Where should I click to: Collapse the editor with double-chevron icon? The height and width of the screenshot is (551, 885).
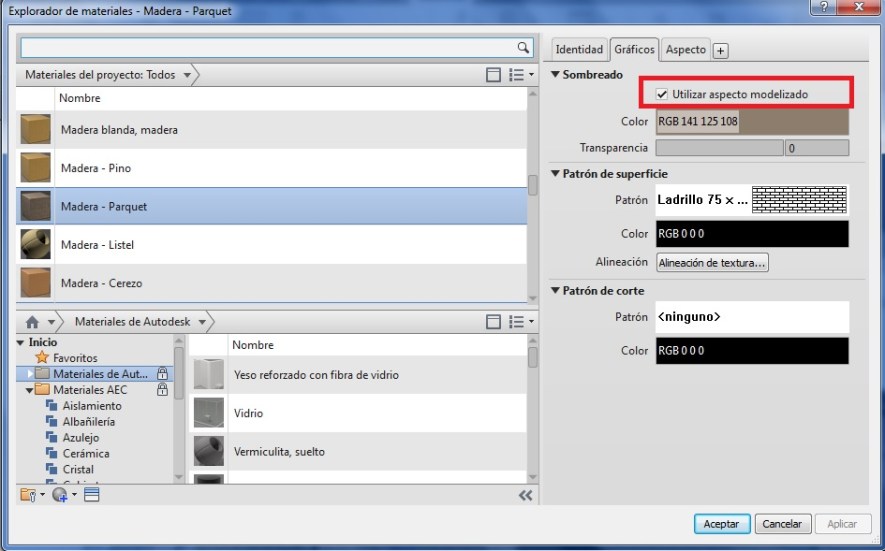(x=525, y=495)
